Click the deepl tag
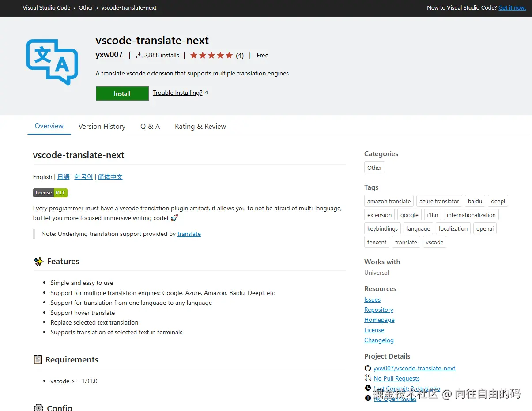This screenshot has height=411, width=532. (498, 201)
